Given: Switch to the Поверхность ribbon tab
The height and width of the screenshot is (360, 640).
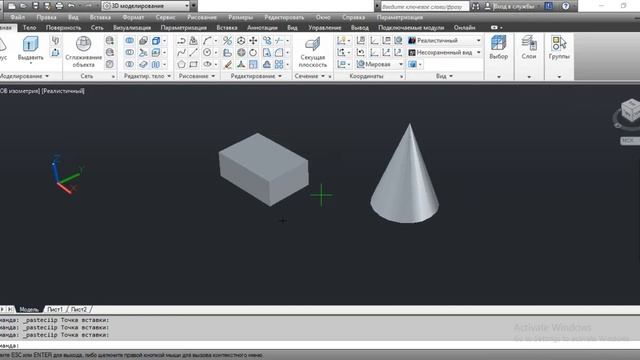Looking at the screenshot, I should (63, 27).
